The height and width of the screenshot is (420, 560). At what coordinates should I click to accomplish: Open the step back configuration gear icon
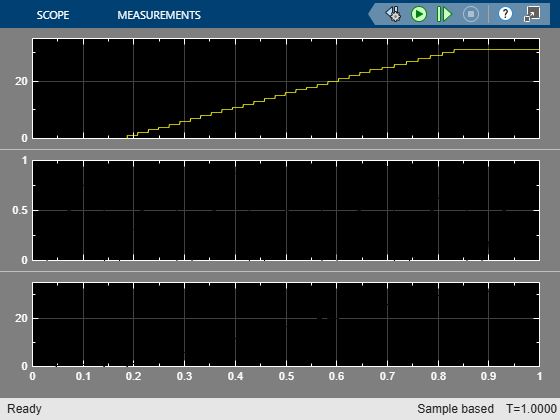(x=393, y=14)
